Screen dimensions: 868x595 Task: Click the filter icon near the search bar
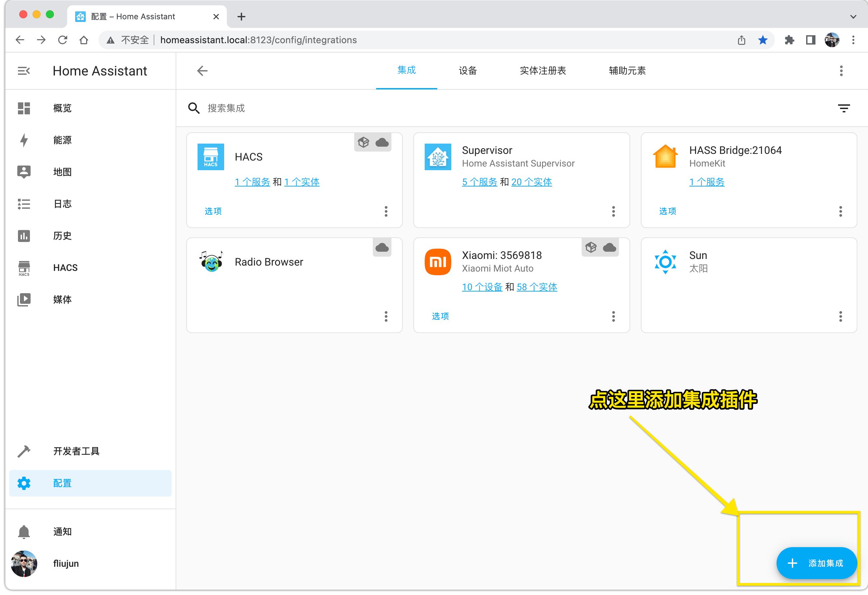[844, 108]
